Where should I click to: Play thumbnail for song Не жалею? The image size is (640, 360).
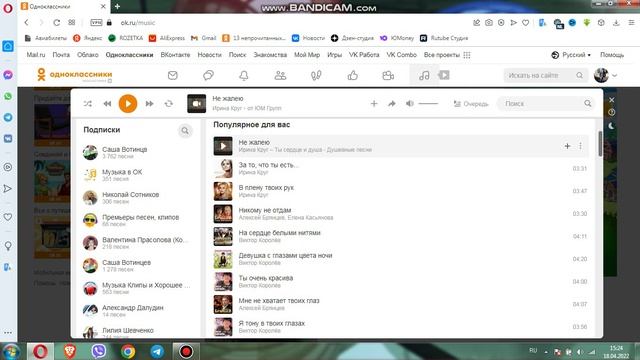coord(223,146)
